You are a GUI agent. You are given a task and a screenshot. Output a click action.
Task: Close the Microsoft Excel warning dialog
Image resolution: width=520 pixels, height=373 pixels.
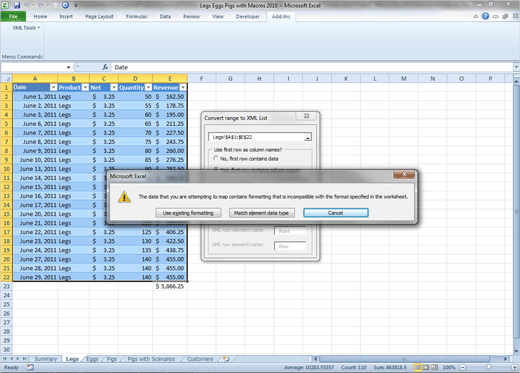[404, 174]
